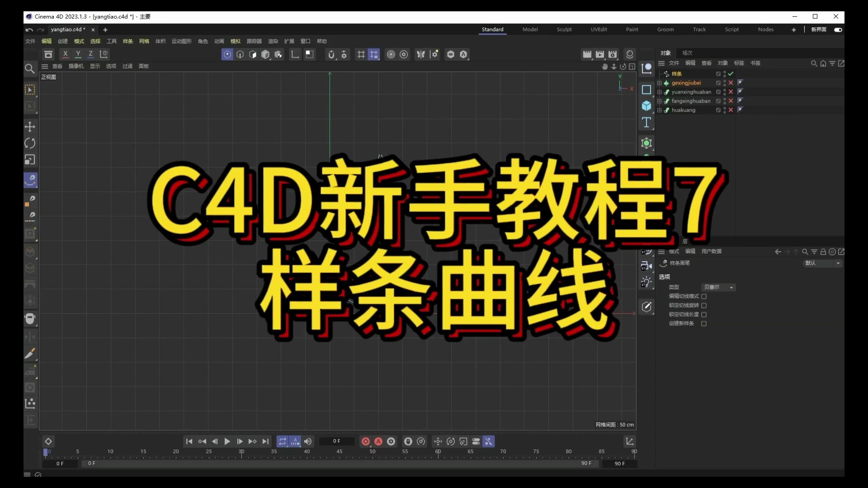The height and width of the screenshot is (488, 868).
Task: Enable 创建新样条 checkbox
Action: tap(704, 324)
